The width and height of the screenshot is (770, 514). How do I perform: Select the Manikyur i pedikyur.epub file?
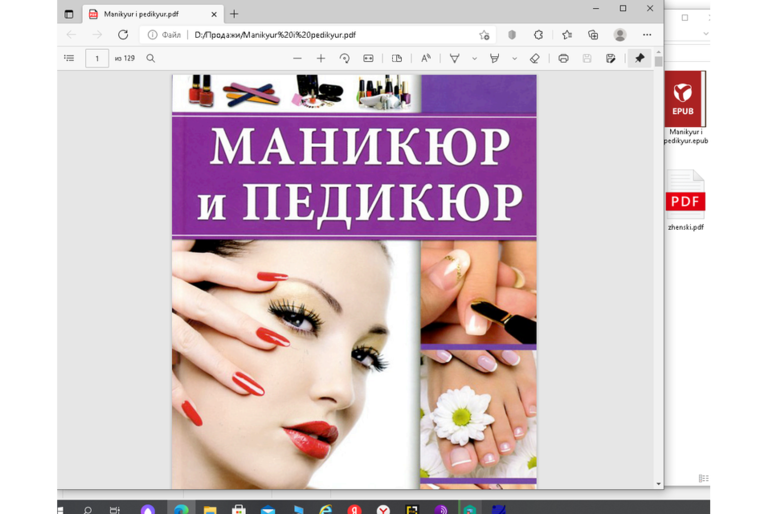[686, 108]
